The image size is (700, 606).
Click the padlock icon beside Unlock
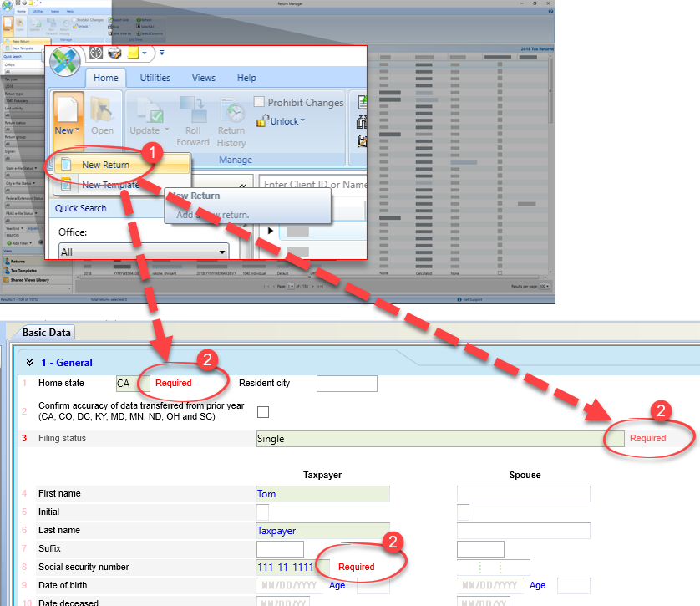click(x=262, y=120)
